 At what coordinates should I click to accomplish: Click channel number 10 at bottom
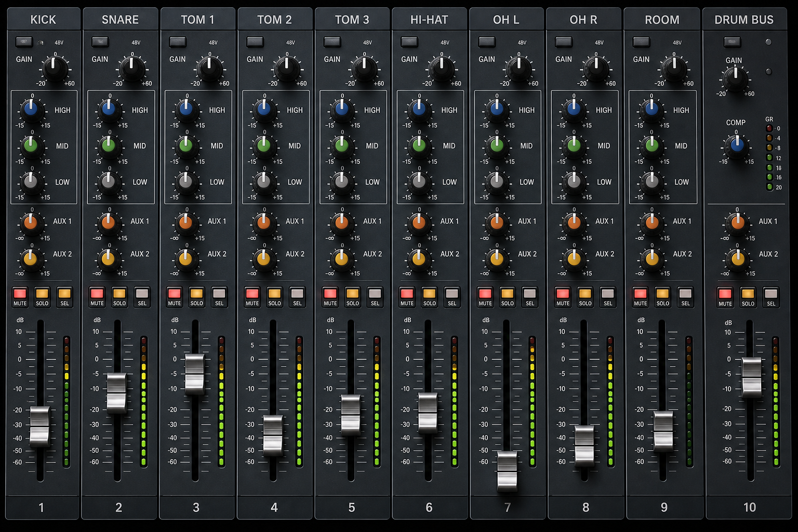pos(749,508)
